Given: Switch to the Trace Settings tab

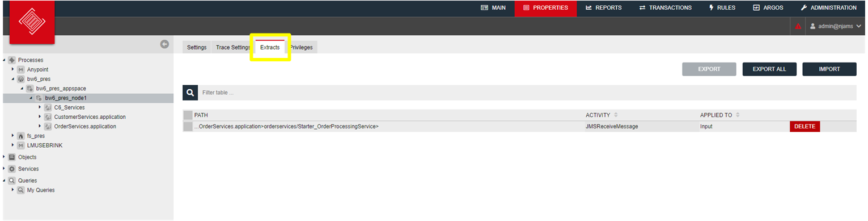Looking at the screenshot, I should 233,48.
